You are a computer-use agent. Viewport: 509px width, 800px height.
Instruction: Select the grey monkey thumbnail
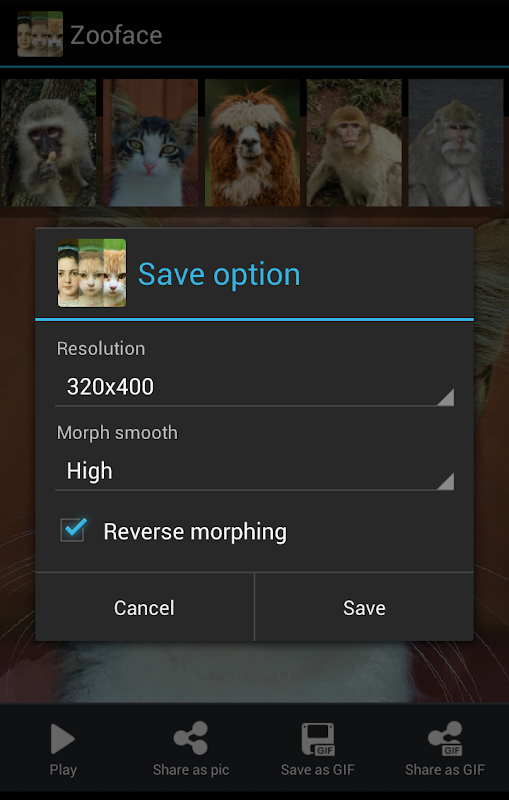click(456, 142)
